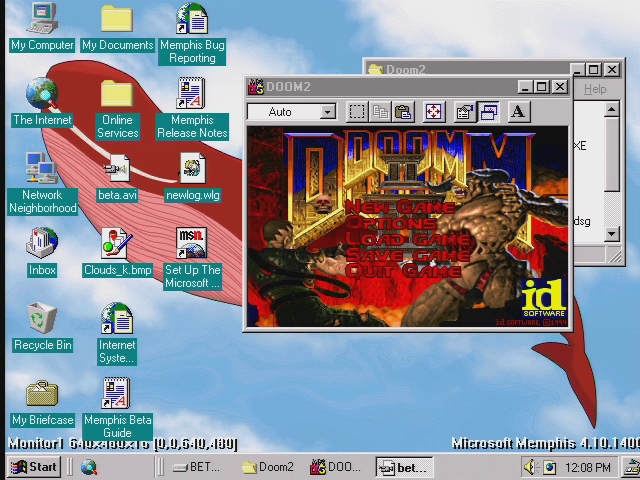Viewport: 640px width, 480px height.
Task: Select the Recycle Bin icon
Action: (x=42, y=327)
